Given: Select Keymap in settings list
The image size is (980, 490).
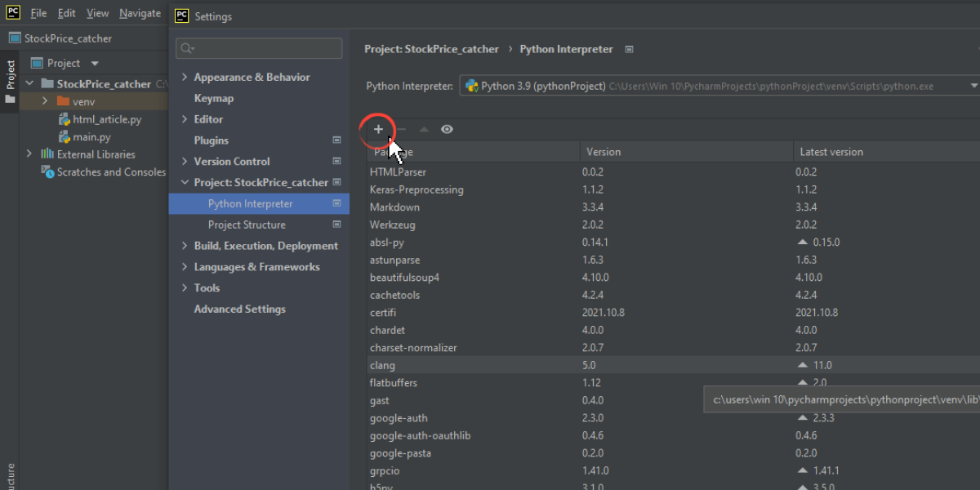Looking at the screenshot, I should pos(214,98).
